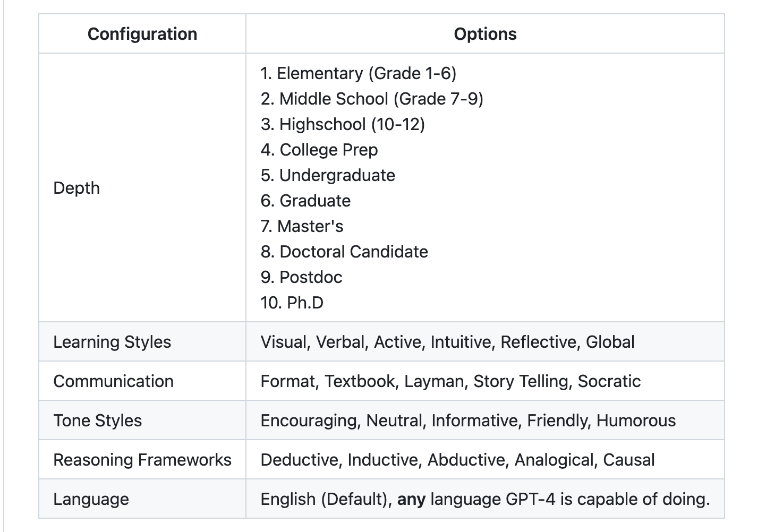Click the Visual, Verbal, Active options text

pos(447,342)
